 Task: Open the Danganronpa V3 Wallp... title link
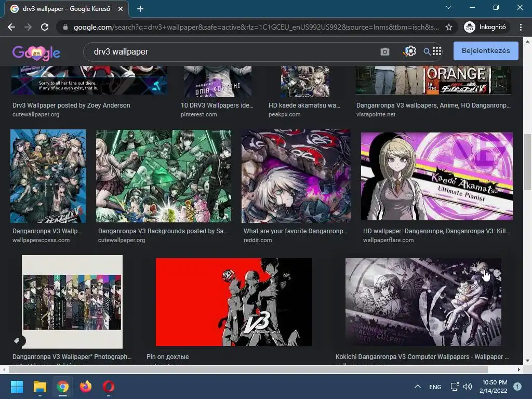point(47,231)
